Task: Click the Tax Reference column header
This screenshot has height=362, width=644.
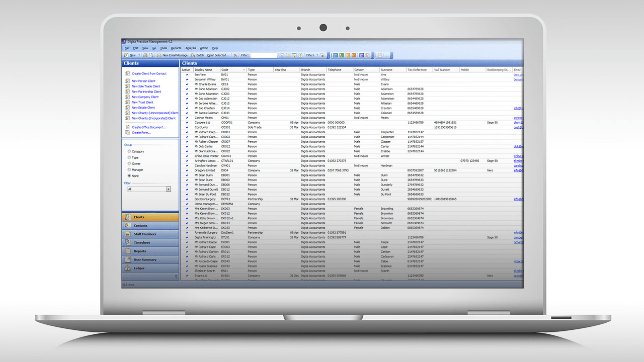Action: click(x=420, y=70)
